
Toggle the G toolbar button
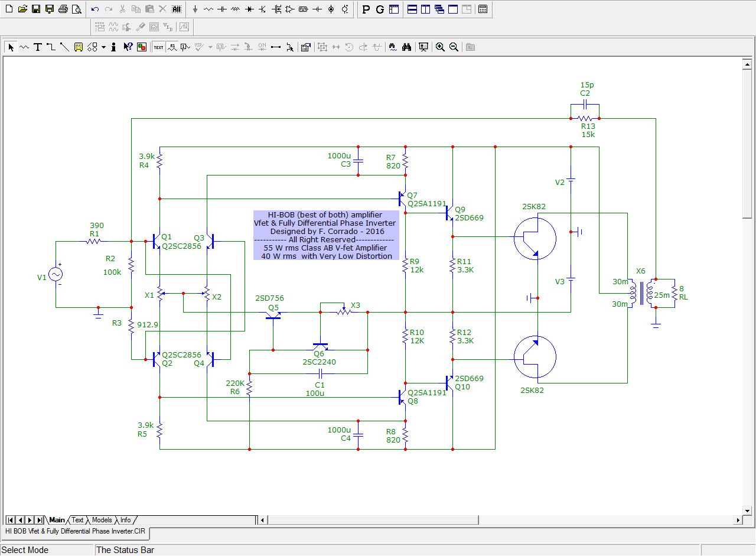click(380, 9)
